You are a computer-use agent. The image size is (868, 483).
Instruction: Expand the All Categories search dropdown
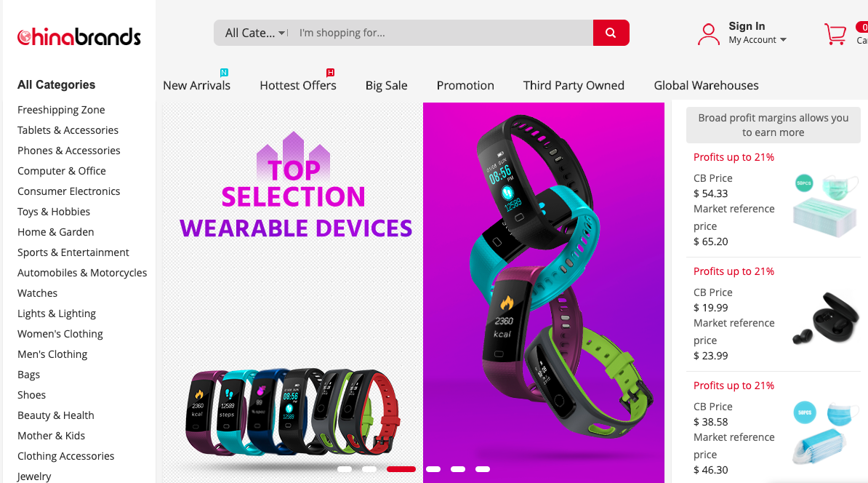(x=254, y=33)
